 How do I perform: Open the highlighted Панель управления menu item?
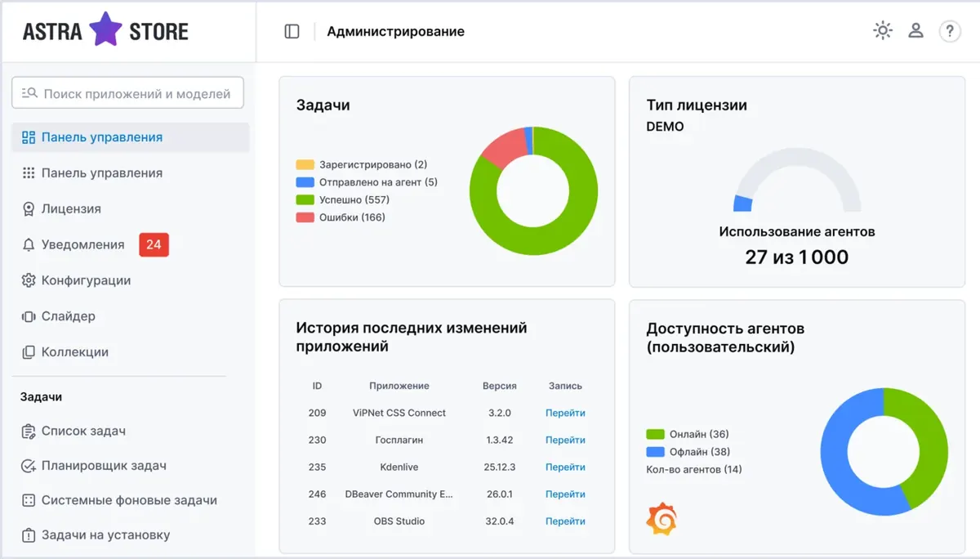[131, 137]
